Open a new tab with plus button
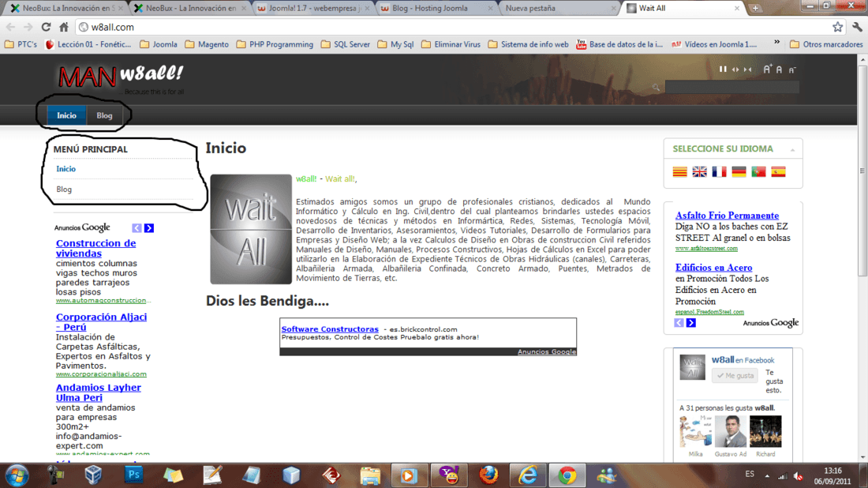This screenshot has width=868, height=488. [x=755, y=9]
